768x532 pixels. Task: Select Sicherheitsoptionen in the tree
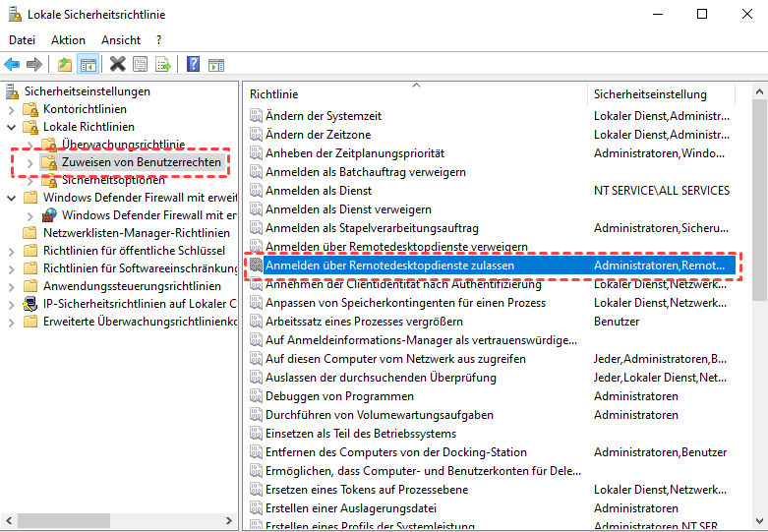click(113, 180)
